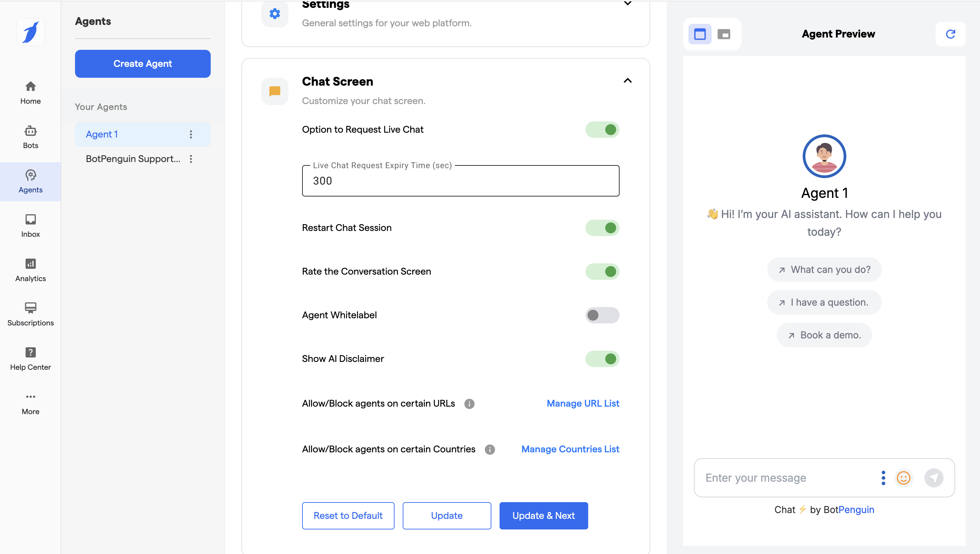
Task: Click the Live Chat Request Expiry Time field
Action: click(460, 181)
